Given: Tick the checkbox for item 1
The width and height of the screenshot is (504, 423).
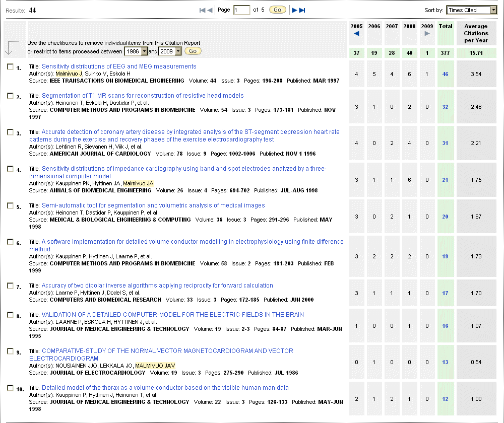Looking at the screenshot, I should coord(10,66).
